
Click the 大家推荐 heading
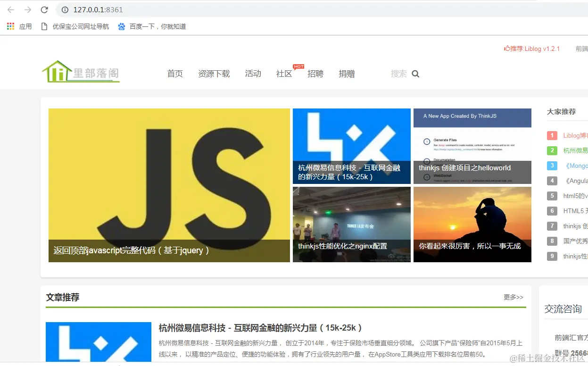pyautogui.click(x=561, y=112)
